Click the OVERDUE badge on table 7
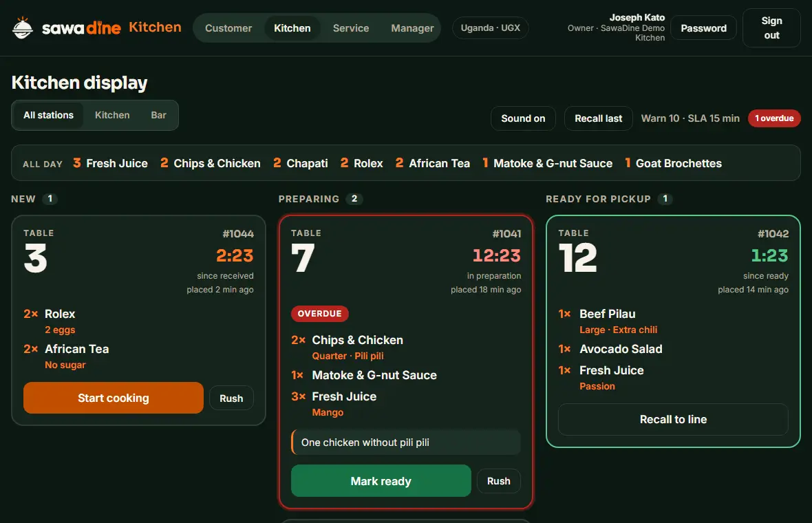Image resolution: width=812 pixels, height=523 pixels. click(x=319, y=313)
